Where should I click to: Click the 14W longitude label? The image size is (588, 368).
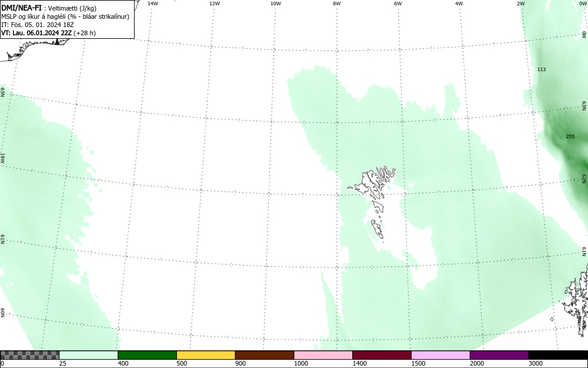(153, 4)
